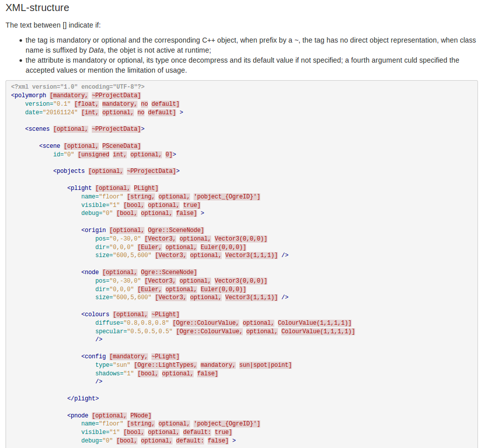
Task: Click the opening plight tag
Action: pyautogui.click(x=80, y=188)
